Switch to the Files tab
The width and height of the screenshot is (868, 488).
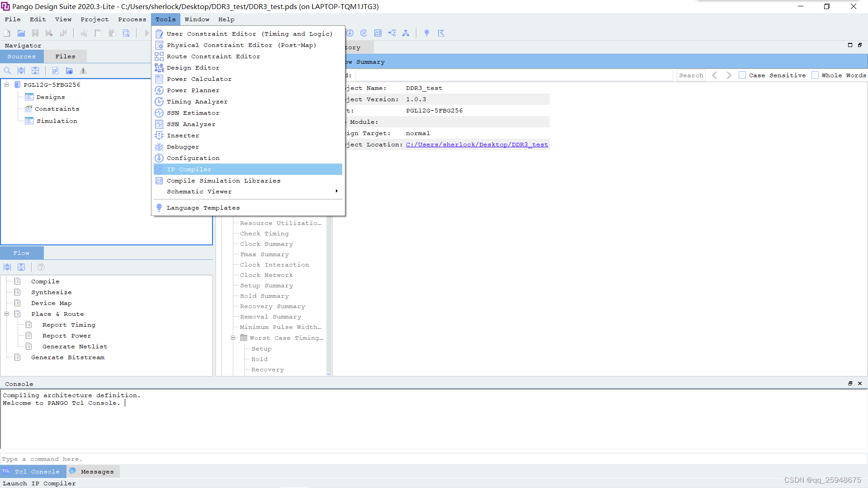click(x=65, y=56)
